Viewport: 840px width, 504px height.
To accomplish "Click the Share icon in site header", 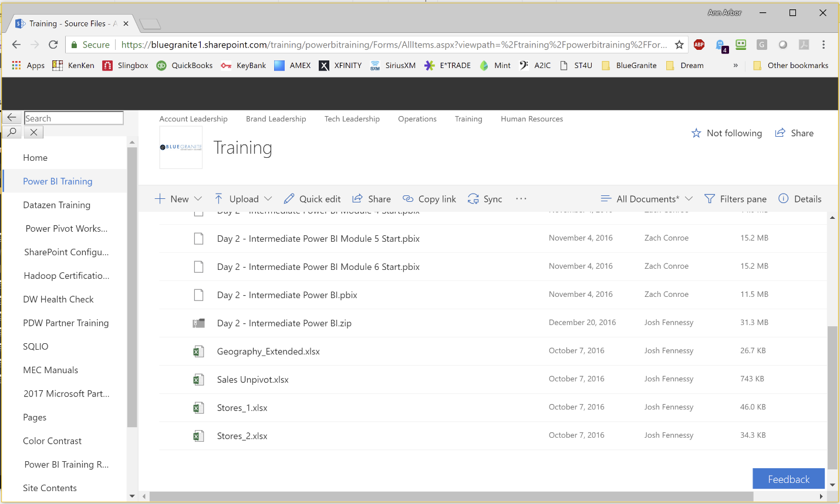I will pyautogui.click(x=780, y=133).
